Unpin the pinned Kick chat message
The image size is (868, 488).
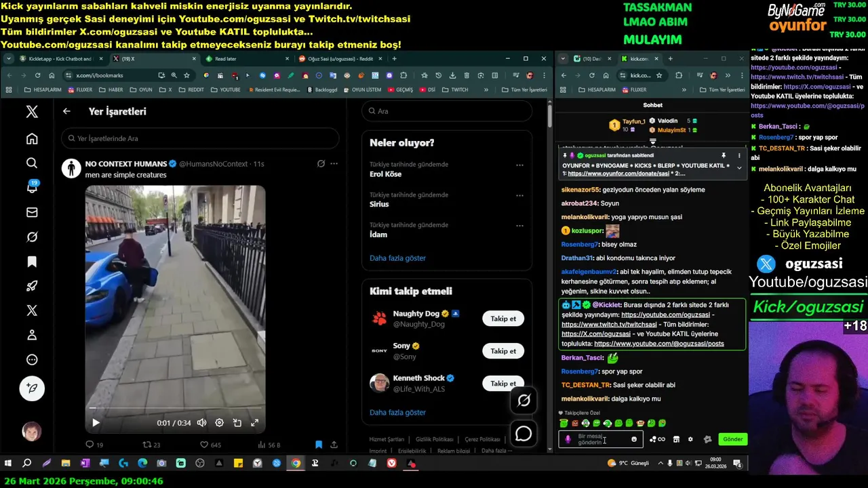click(724, 155)
